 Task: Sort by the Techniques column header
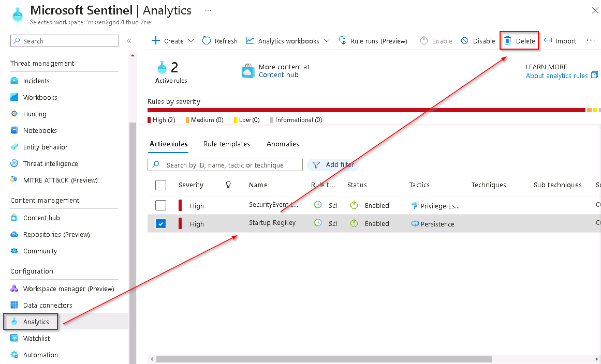[x=489, y=185]
